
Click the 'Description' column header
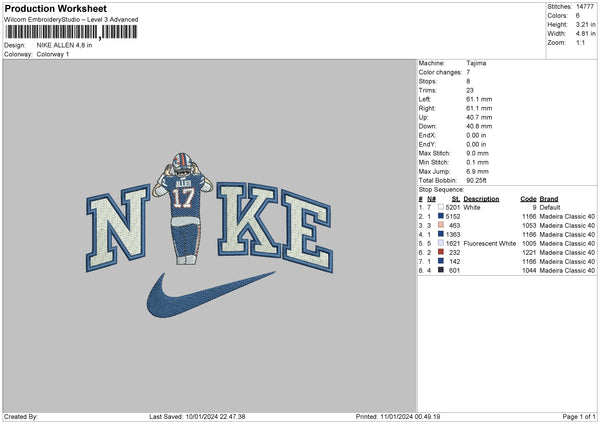pos(481,199)
